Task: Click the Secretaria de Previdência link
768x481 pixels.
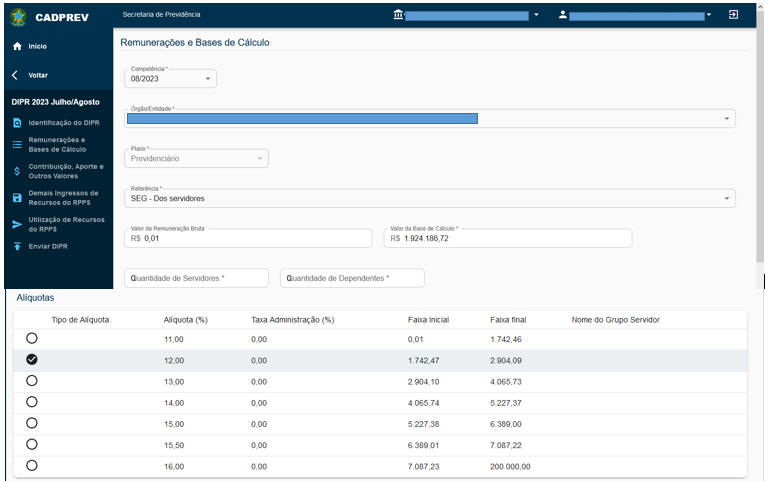Action: 161,15
